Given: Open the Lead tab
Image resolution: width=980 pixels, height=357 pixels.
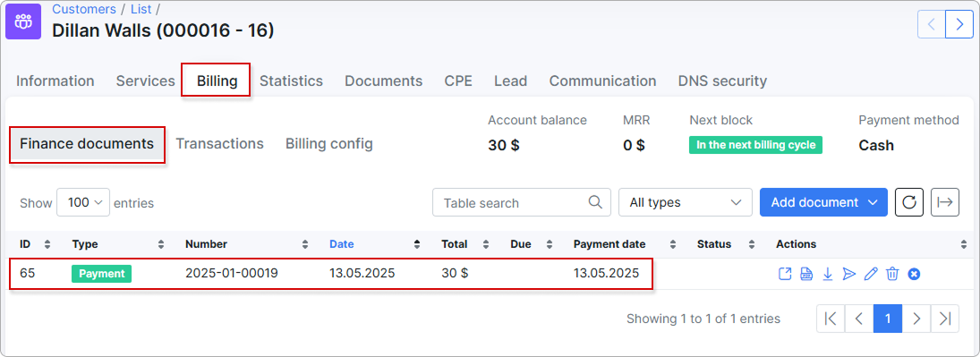Looking at the screenshot, I should pyautogui.click(x=511, y=81).
